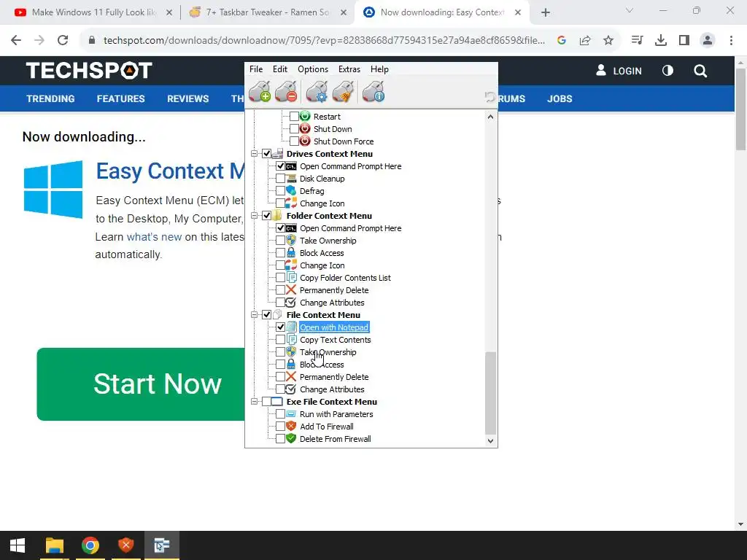This screenshot has height=560, width=747.
Task: Open the Extras menu
Action: click(x=349, y=69)
